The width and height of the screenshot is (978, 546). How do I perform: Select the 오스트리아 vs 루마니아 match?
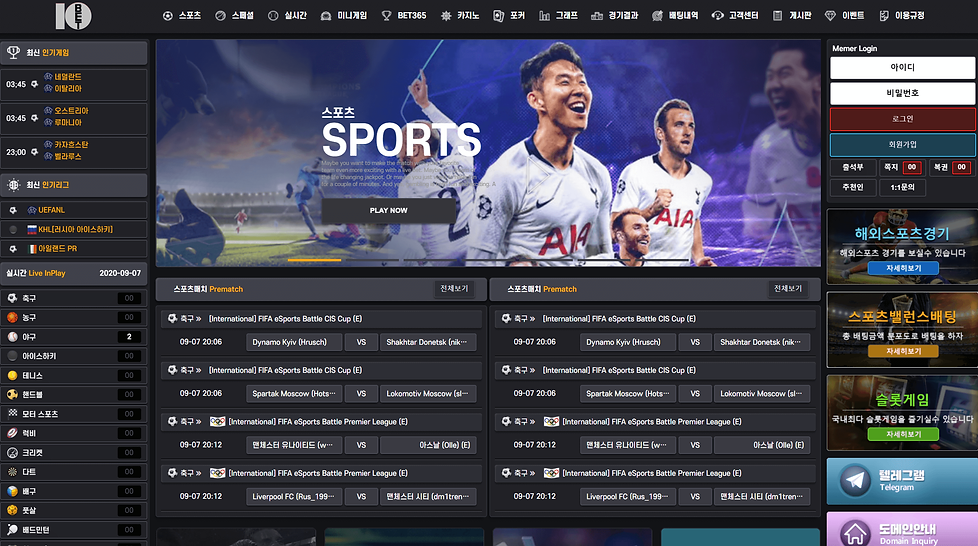[74, 117]
